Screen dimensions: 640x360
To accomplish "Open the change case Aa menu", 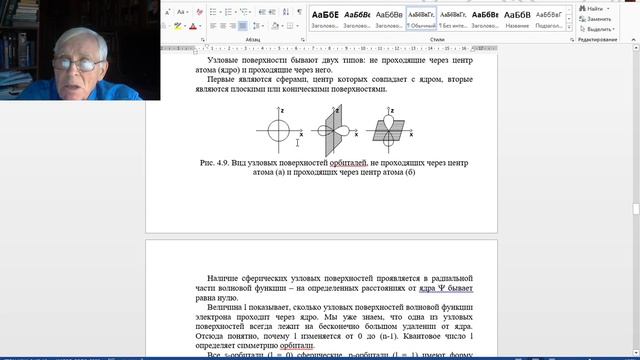I will pyautogui.click(x=182, y=12).
